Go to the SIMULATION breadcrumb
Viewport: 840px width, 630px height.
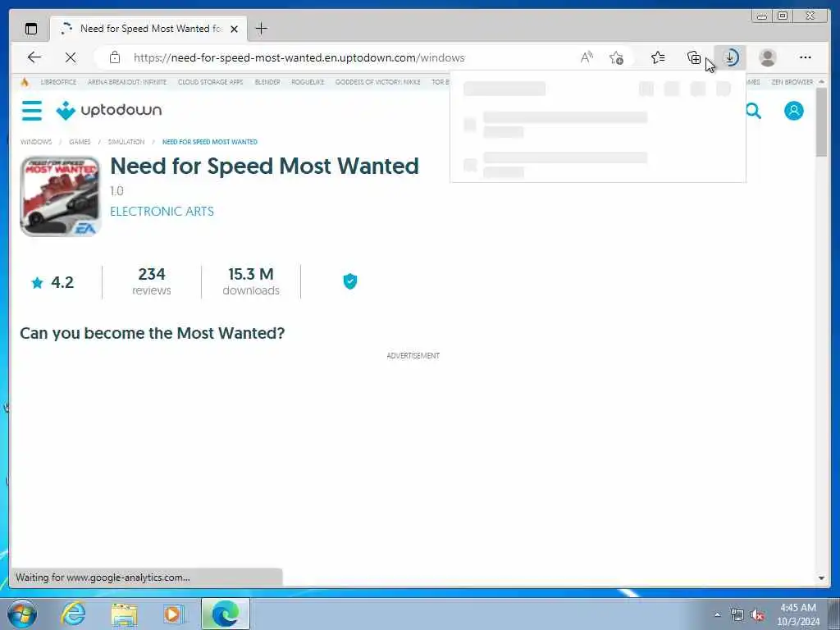tap(126, 142)
